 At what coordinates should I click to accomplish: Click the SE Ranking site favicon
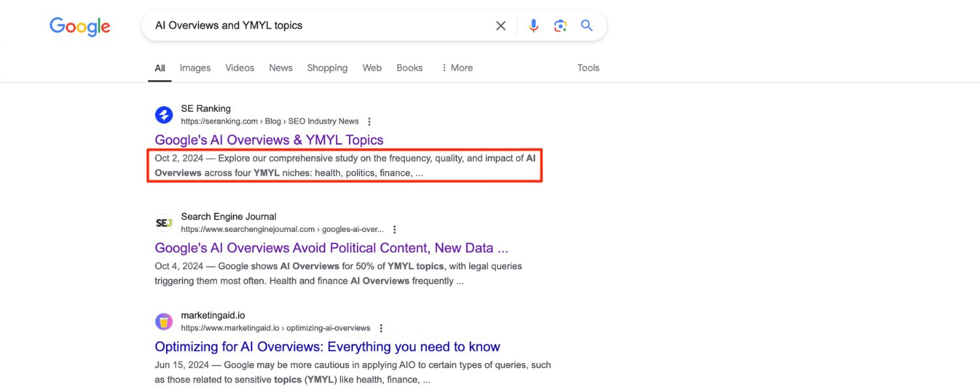pyautogui.click(x=163, y=114)
